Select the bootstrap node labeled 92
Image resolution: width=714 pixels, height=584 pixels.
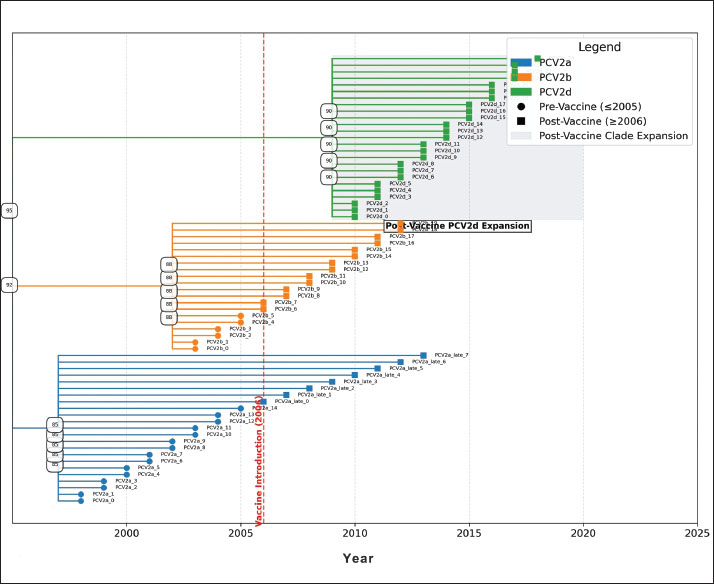[x=10, y=285]
